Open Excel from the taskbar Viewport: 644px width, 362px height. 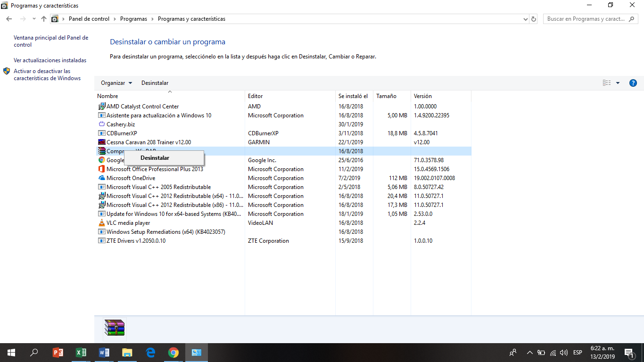tap(81, 353)
